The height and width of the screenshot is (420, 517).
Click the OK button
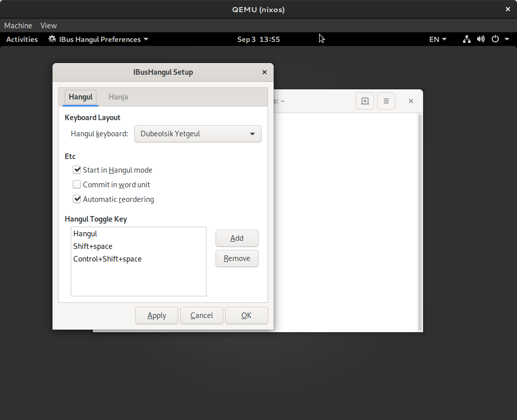[246, 316]
